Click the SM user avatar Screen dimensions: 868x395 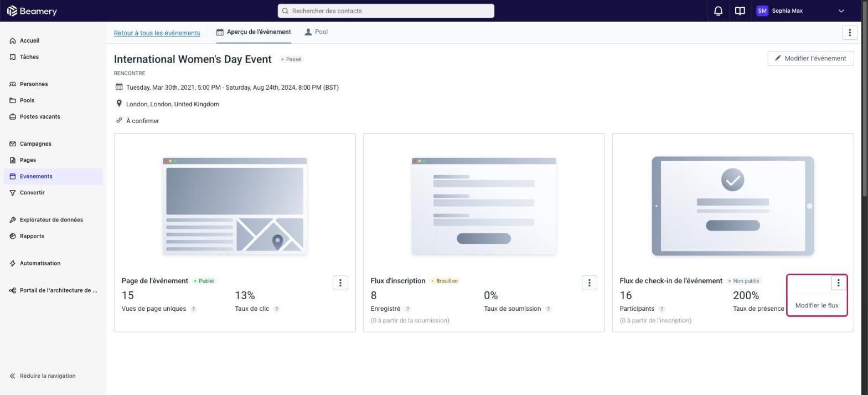tap(762, 11)
